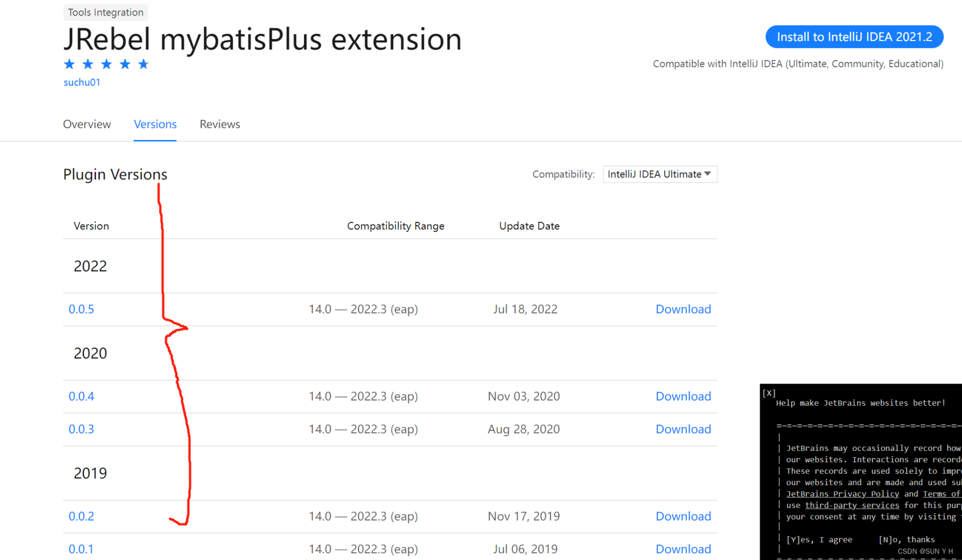Open author suchu01 profile link
The height and width of the screenshot is (560, 962).
coord(82,82)
